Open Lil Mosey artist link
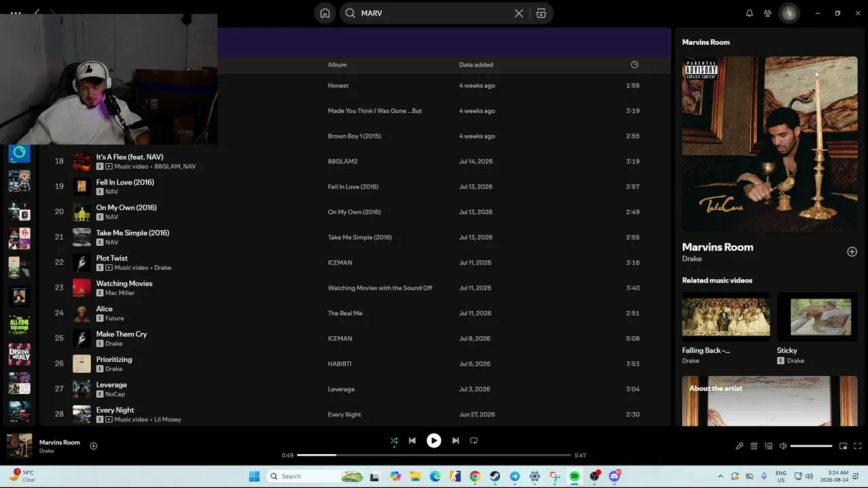Screen dimensions: 868x488 pyautogui.click(x=167, y=420)
